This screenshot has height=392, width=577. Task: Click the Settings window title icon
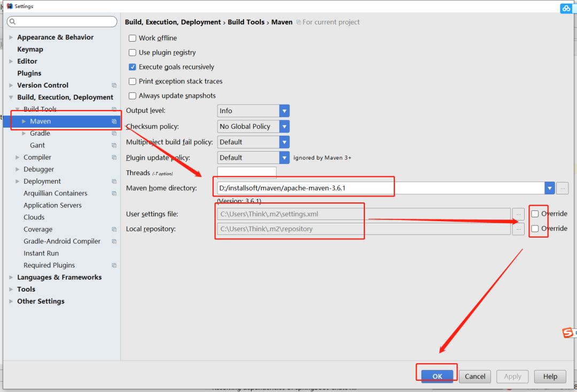[x=10, y=6]
